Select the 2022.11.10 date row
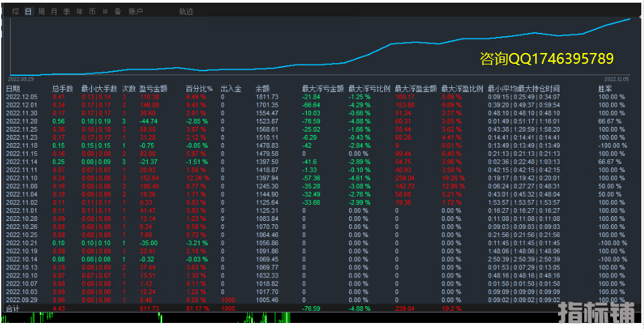The height and width of the screenshot is (329, 644). pyautogui.click(x=22, y=178)
